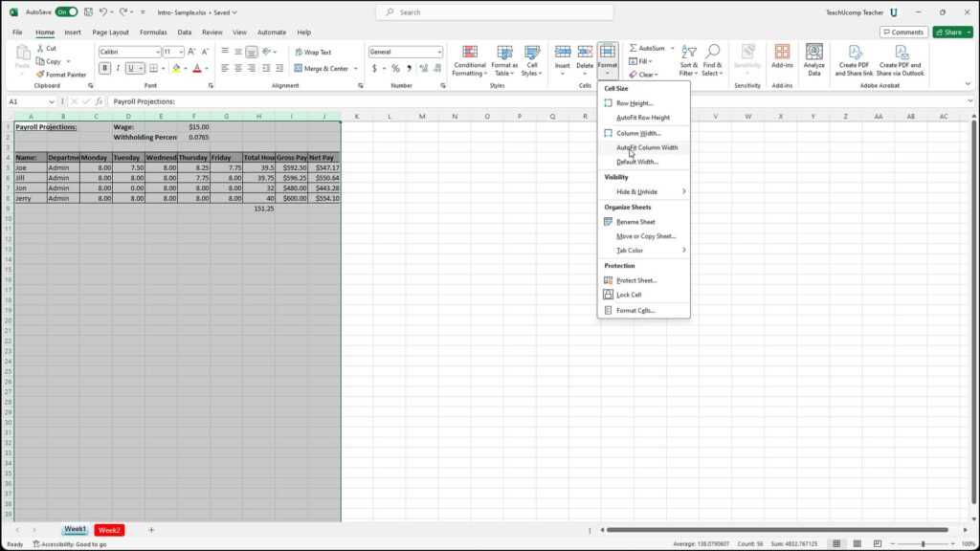Click the Fill Color bucket icon
Image resolution: width=980 pixels, height=551 pixels.
176,68
